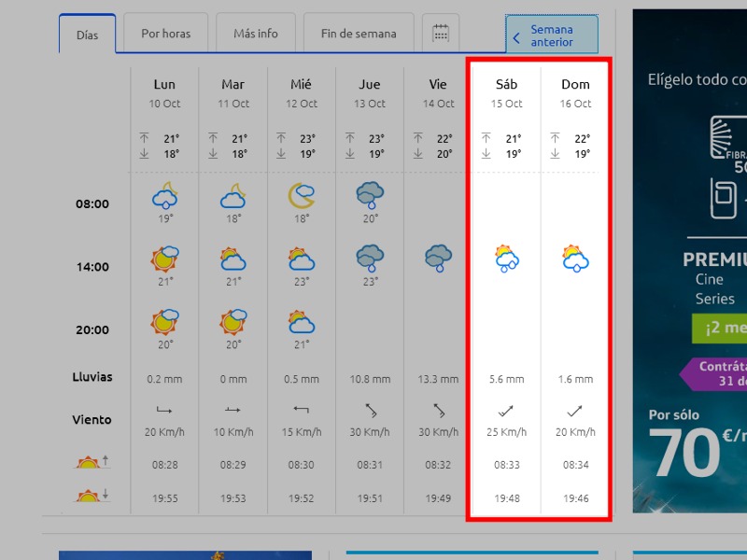Select the Fin de semana tab
Viewport: 747px width, 560px height.
(x=359, y=34)
